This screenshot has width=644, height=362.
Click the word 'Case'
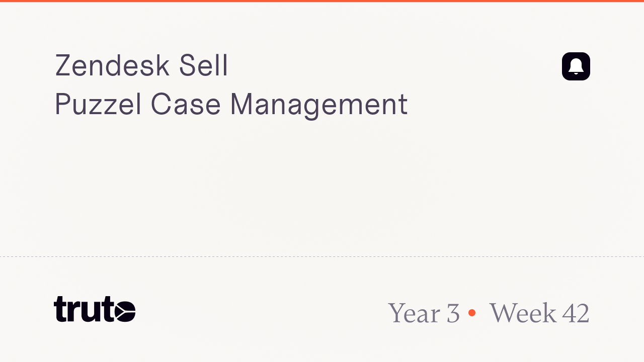click(x=186, y=105)
